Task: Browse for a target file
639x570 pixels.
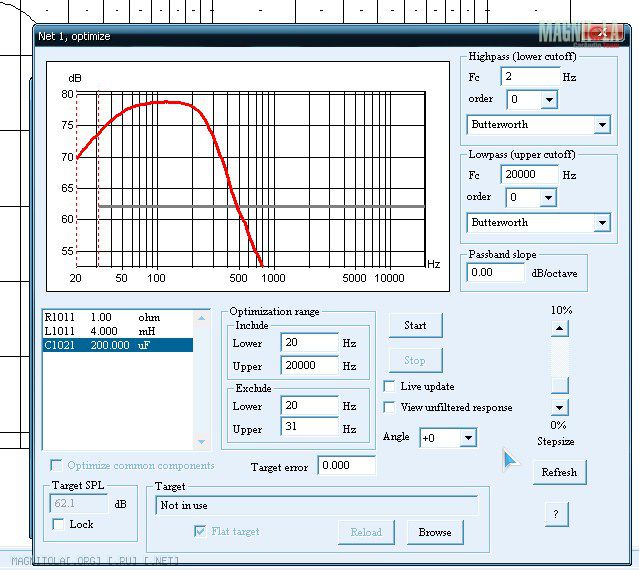Action: 435,533
